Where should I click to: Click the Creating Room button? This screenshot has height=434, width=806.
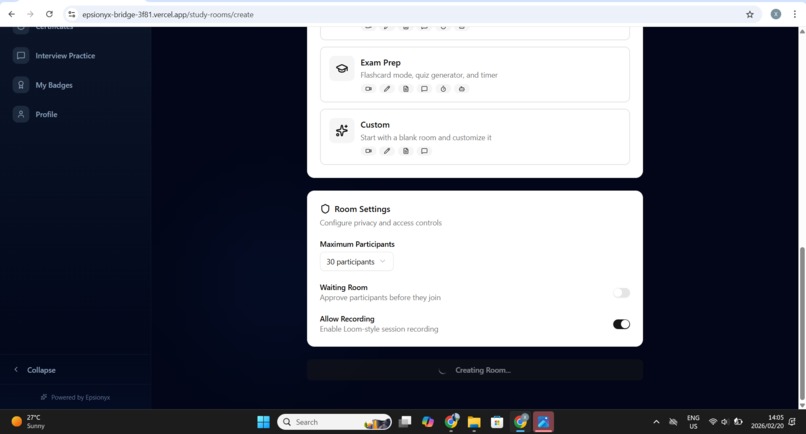[x=474, y=370]
